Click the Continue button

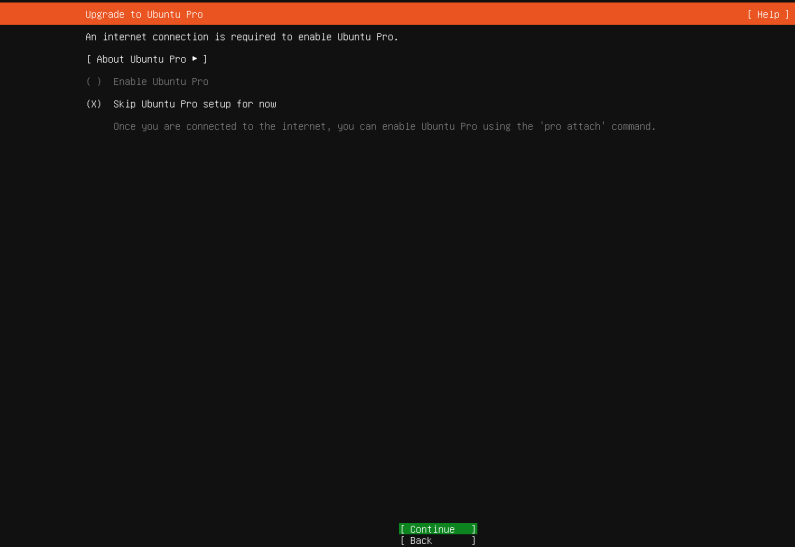pyautogui.click(x=438, y=529)
